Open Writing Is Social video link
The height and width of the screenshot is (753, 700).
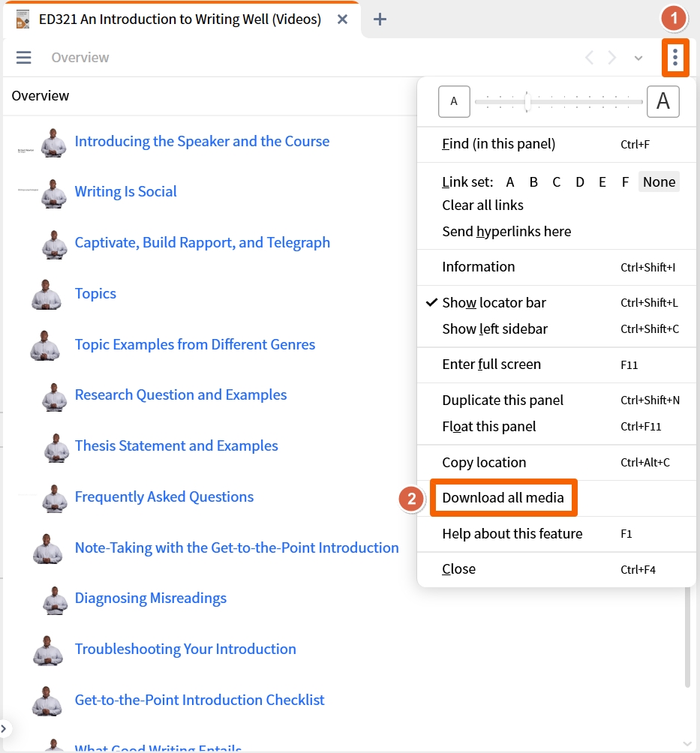[x=126, y=191]
